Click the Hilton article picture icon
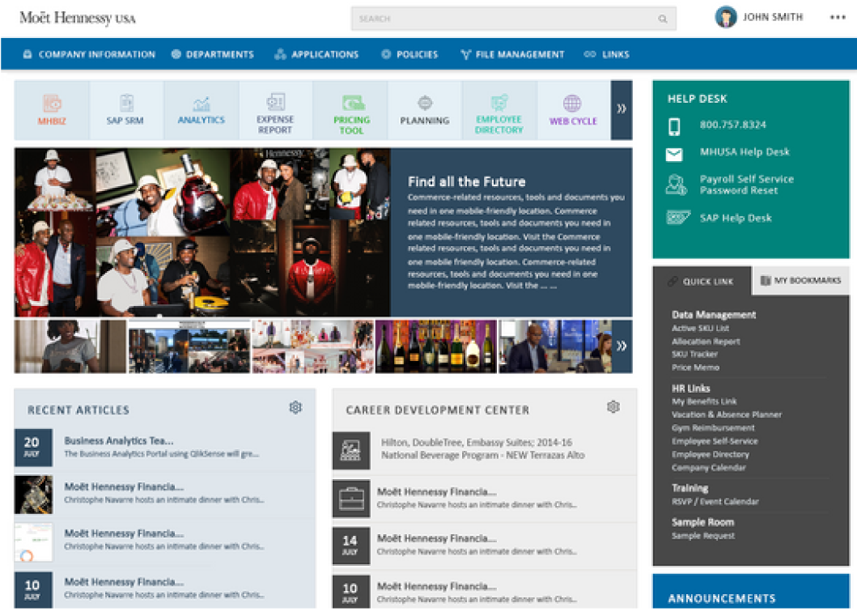Viewport: 857px width, 616px height. coord(351,450)
